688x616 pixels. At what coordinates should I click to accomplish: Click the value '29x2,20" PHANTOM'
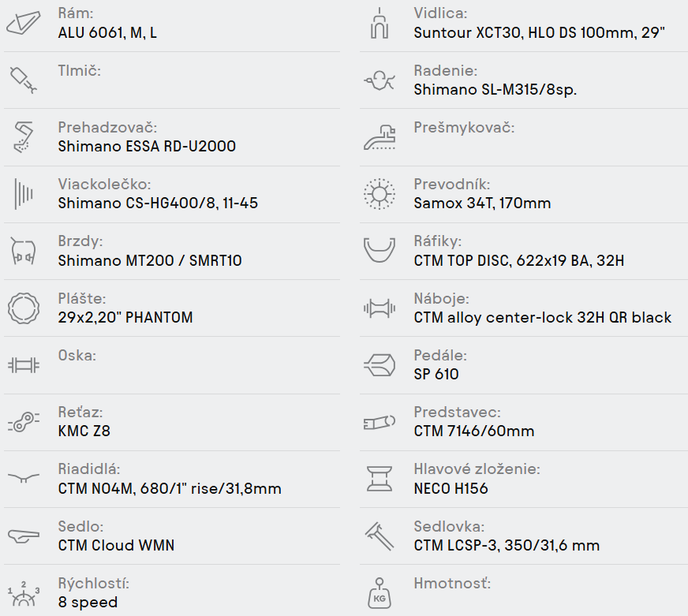point(125,317)
